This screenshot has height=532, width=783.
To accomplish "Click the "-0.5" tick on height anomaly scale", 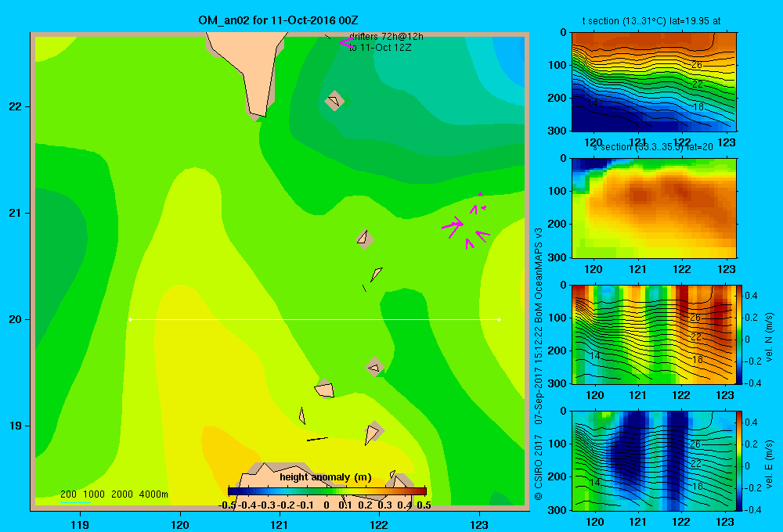I will click(x=227, y=505).
